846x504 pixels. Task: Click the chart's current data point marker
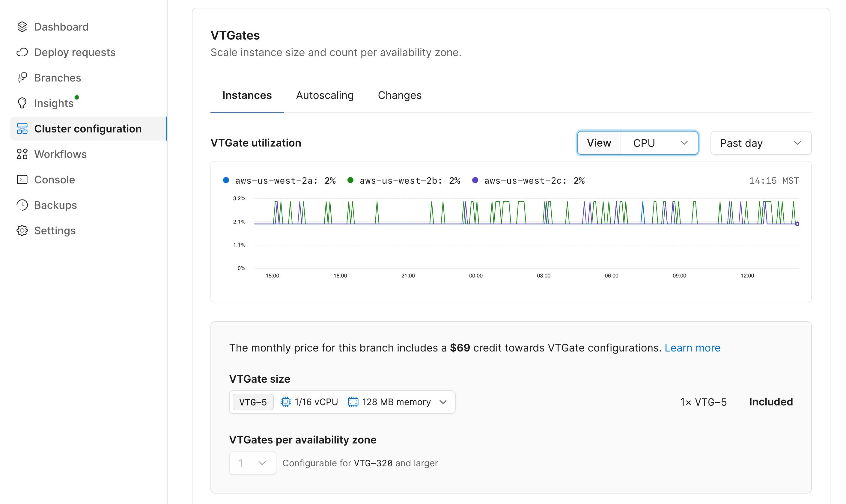(797, 224)
